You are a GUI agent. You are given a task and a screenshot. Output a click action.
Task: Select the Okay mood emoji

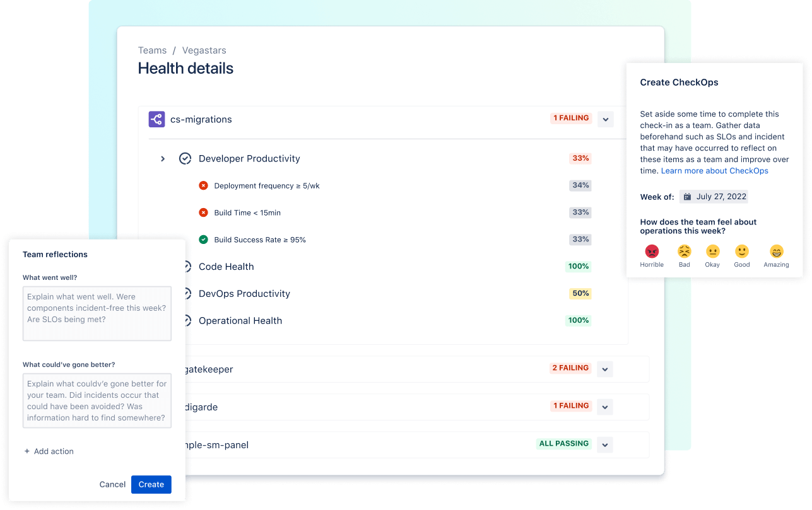click(x=712, y=252)
